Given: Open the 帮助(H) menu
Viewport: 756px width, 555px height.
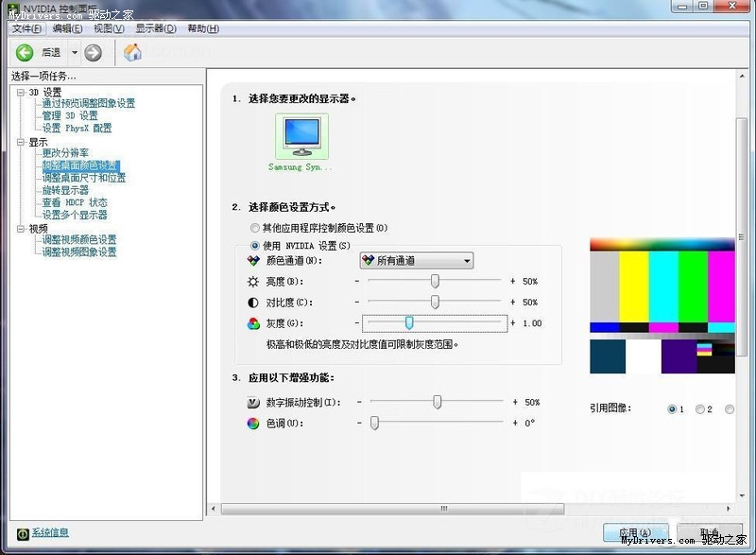Looking at the screenshot, I should pos(203,29).
